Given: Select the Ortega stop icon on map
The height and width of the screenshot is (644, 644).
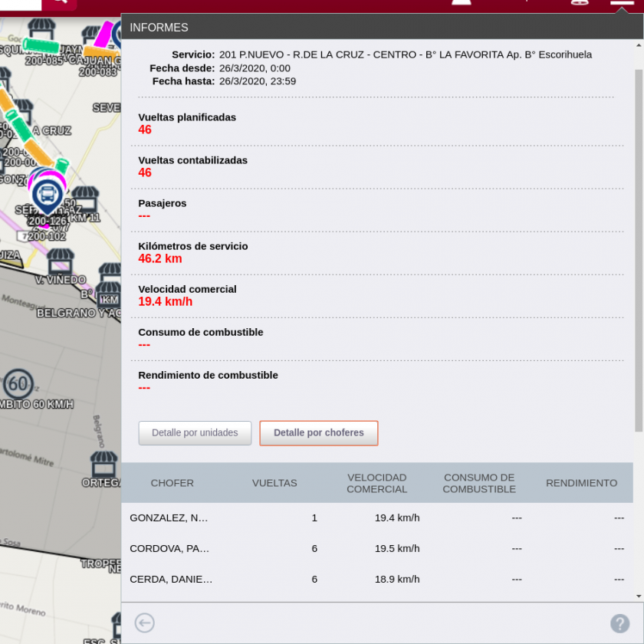Looking at the screenshot, I should pyautogui.click(x=103, y=464).
